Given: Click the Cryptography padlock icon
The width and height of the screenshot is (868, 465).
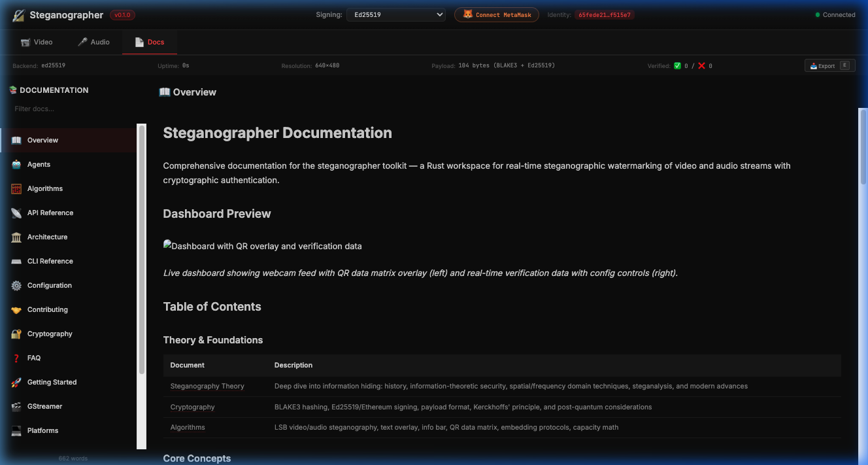Looking at the screenshot, I should [16, 334].
